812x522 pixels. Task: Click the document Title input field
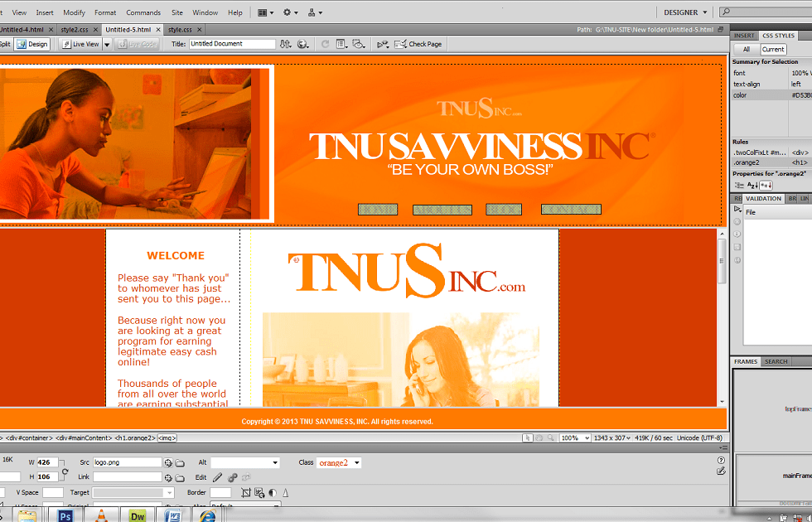point(232,44)
